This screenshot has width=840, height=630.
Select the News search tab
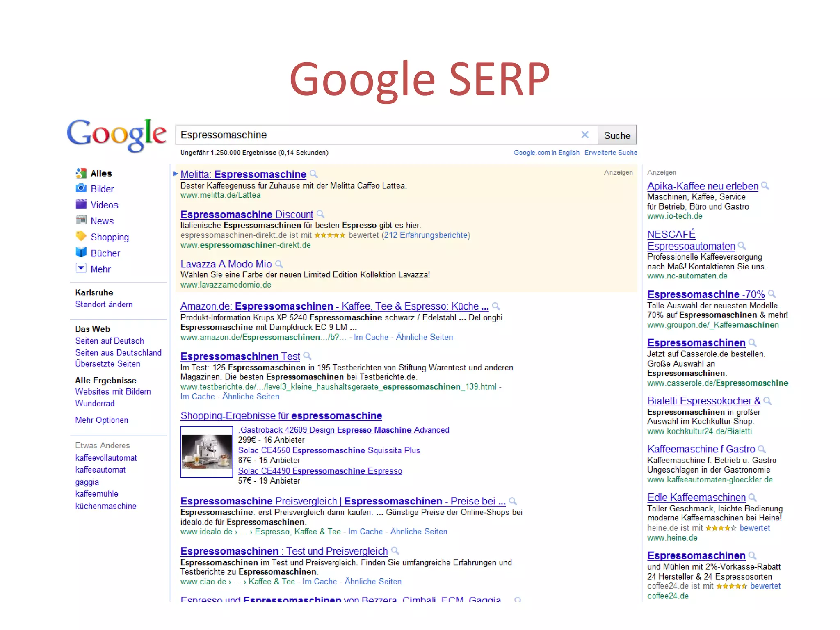(102, 221)
